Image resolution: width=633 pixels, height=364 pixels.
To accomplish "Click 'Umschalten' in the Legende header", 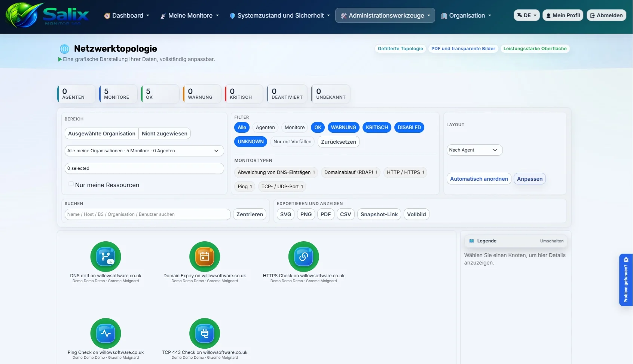I will [552, 241].
